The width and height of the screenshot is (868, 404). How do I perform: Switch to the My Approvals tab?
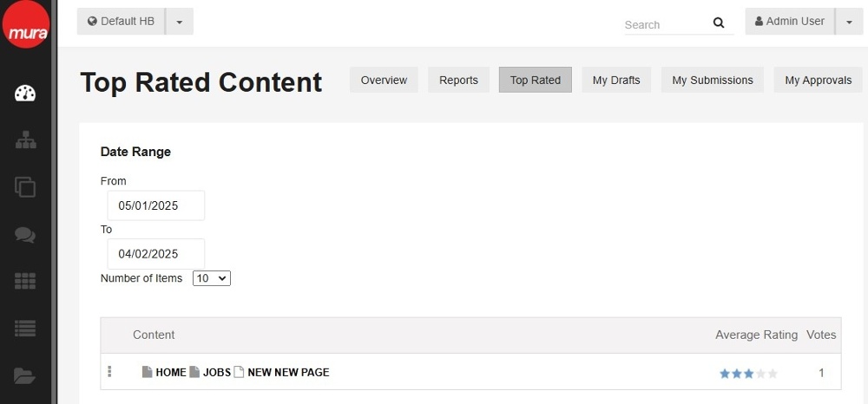(819, 80)
